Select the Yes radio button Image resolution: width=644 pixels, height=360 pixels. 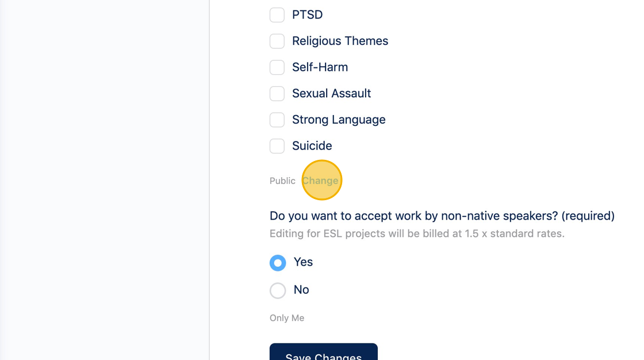point(278,263)
